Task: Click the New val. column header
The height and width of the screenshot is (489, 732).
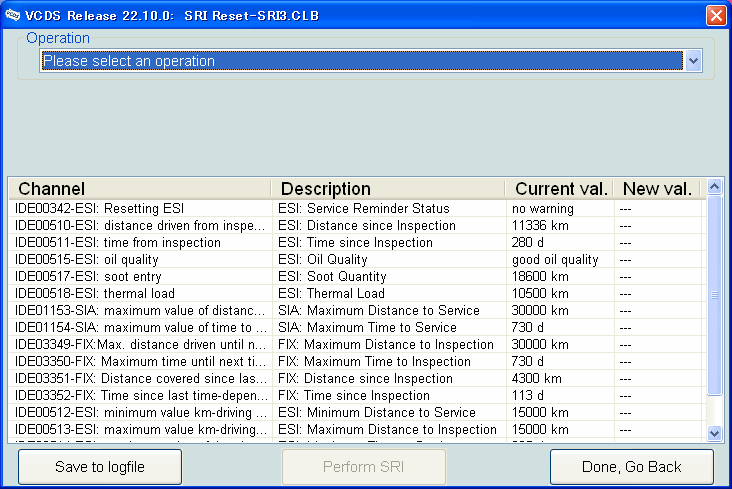Action: [657, 189]
